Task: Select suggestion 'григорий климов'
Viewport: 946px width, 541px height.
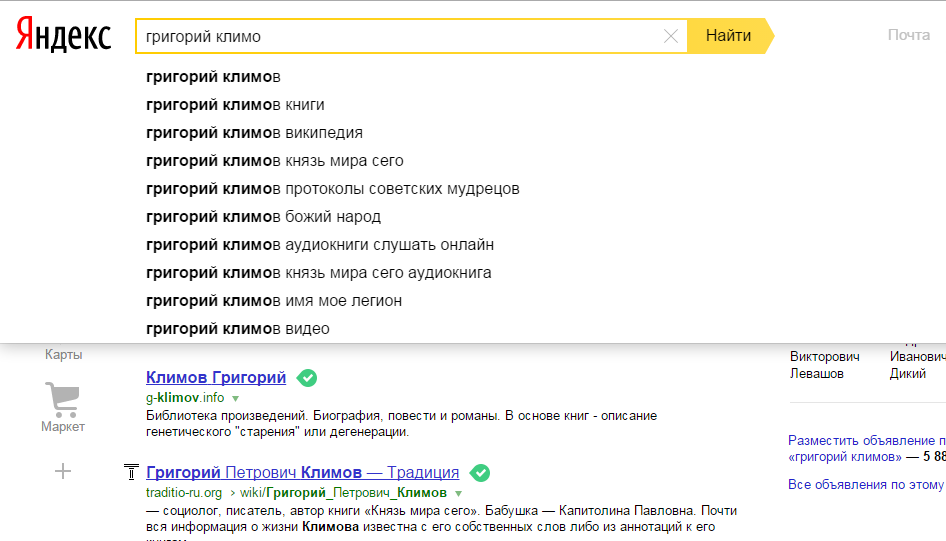Action: [214, 77]
